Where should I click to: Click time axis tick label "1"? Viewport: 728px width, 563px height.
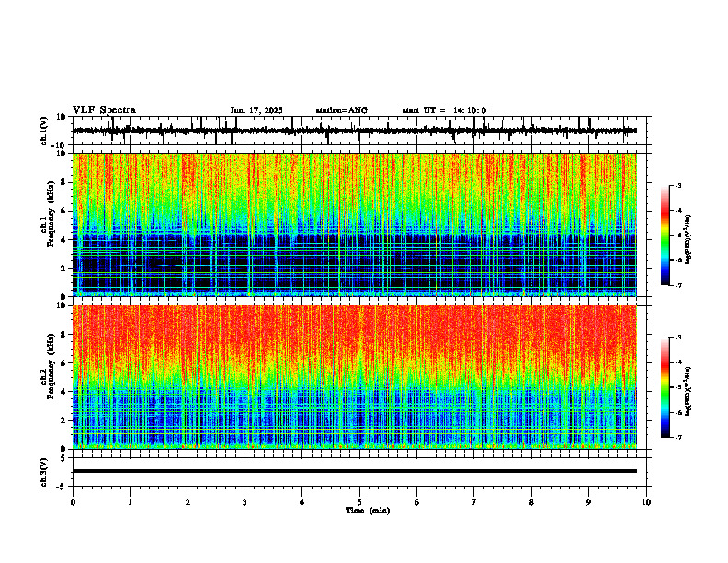click(130, 502)
